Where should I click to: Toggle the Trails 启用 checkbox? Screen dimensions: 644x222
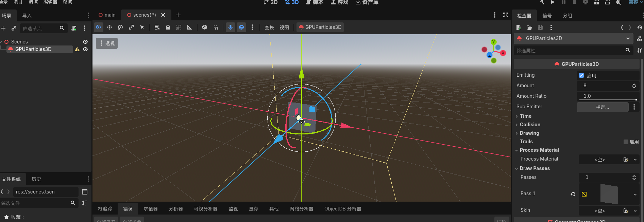tap(626, 142)
